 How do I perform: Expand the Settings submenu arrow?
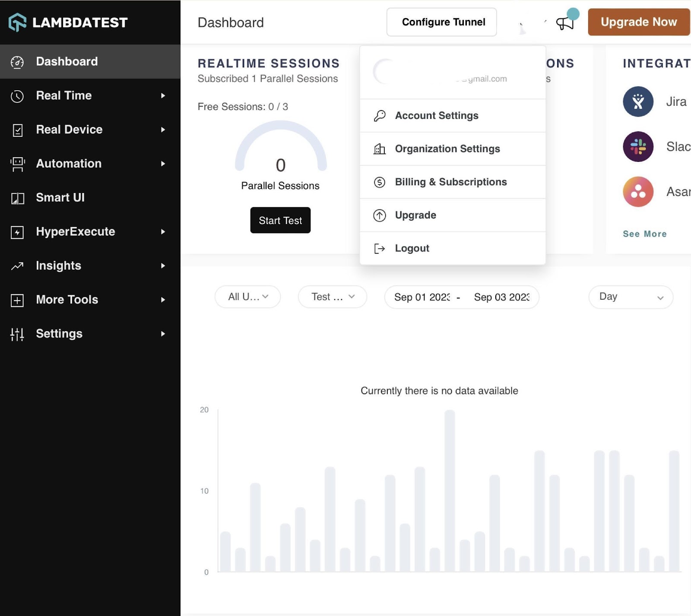163,334
